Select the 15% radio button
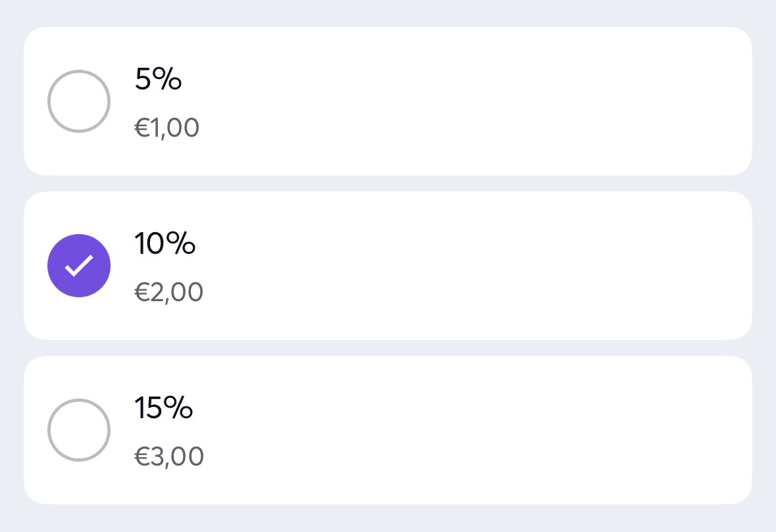Screen dimensions: 776x532 click(x=79, y=430)
